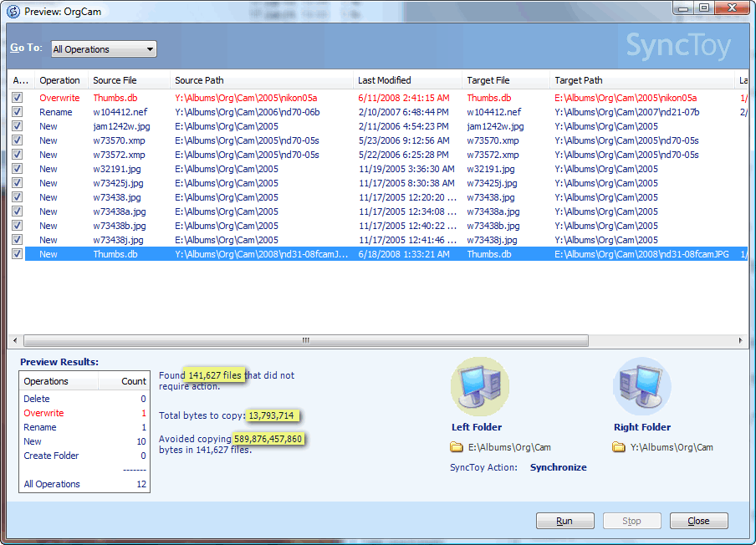This screenshot has height=545, width=756.
Task: Toggle checkbox for w73438a.jpg row
Action: [18, 211]
